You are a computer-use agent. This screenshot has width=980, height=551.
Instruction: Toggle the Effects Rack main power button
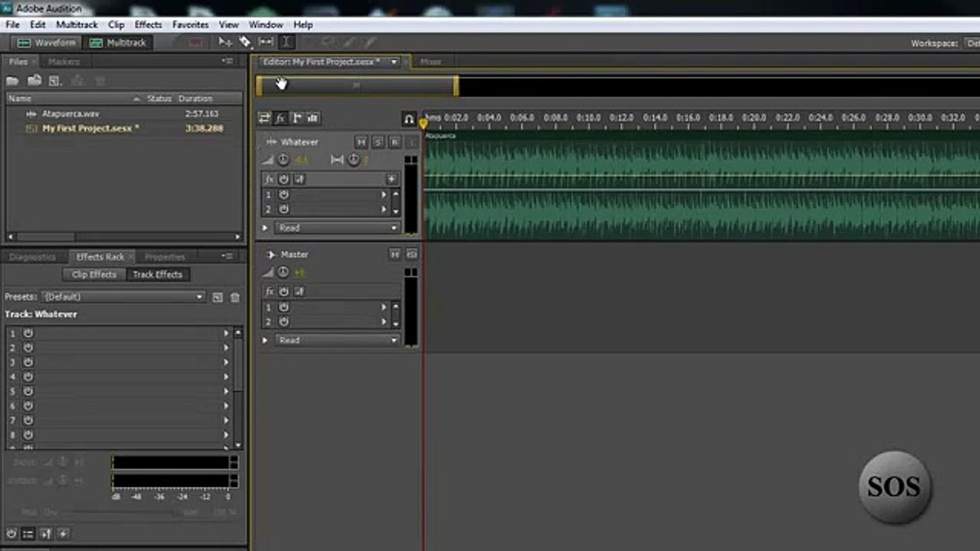coord(11,534)
